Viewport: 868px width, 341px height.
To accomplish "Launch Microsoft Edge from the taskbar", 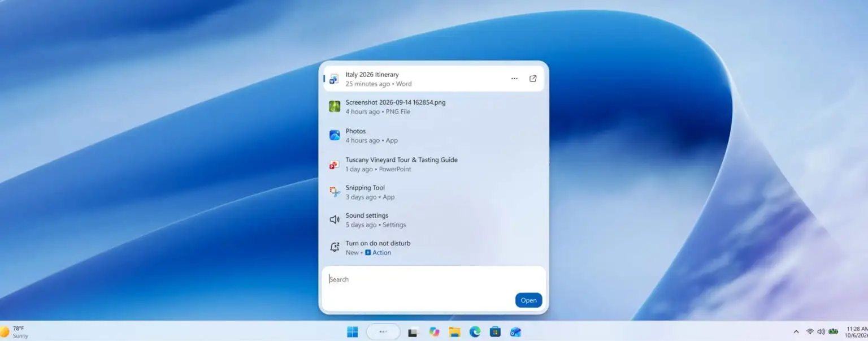I will [475, 332].
